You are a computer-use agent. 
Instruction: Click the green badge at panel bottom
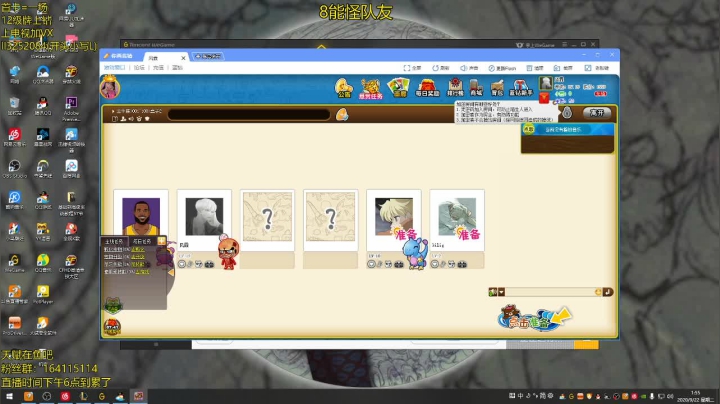click(x=112, y=304)
